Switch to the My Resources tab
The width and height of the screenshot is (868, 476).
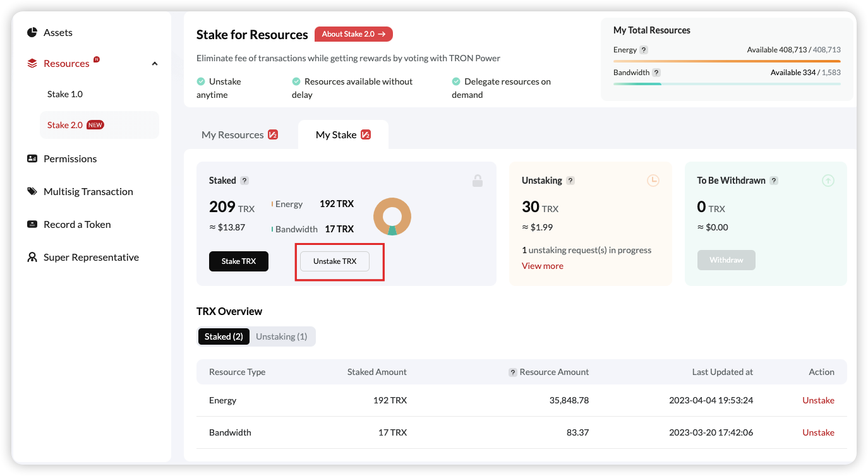click(240, 134)
